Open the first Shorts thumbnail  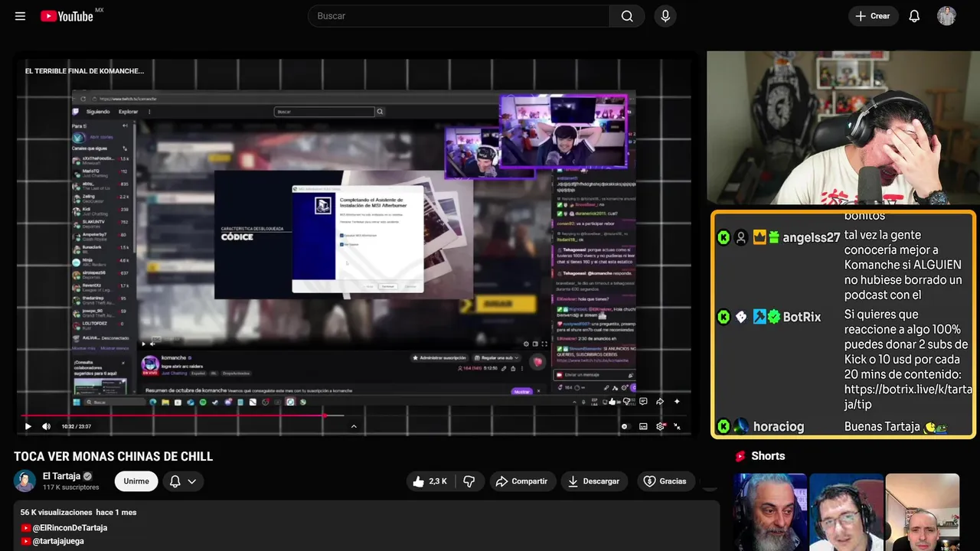click(x=770, y=512)
